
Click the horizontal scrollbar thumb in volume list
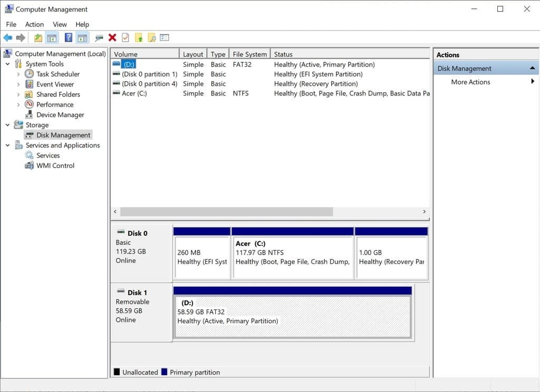click(x=227, y=212)
